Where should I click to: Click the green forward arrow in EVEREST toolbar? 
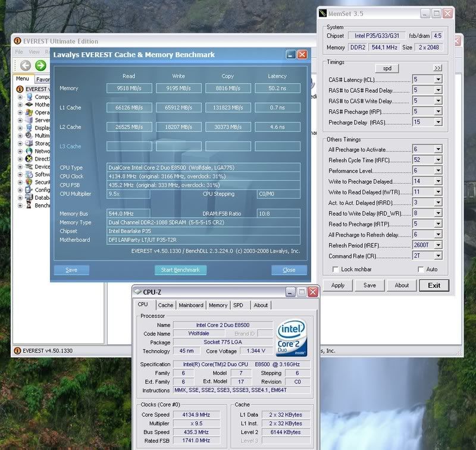(x=40, y=65)
